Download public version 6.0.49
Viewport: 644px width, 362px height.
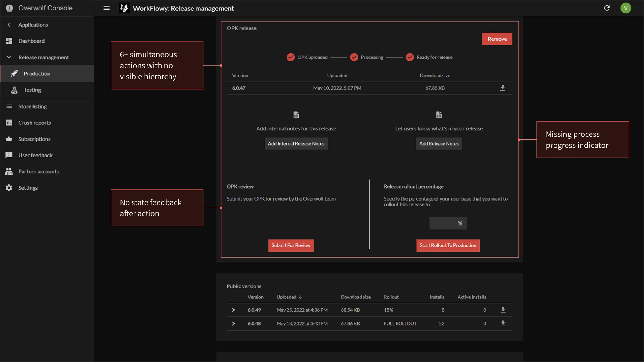503,310
